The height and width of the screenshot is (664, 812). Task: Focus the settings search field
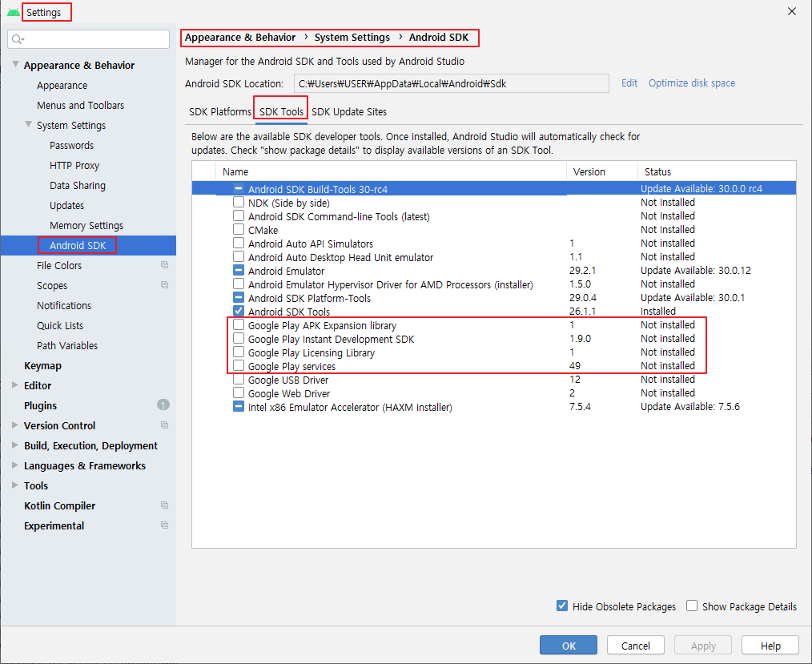(89, 39)
